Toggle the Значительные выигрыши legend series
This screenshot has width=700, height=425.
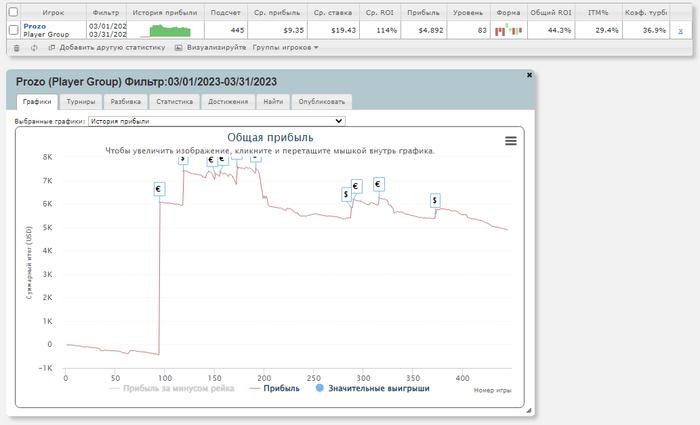(x=372, y=388)
